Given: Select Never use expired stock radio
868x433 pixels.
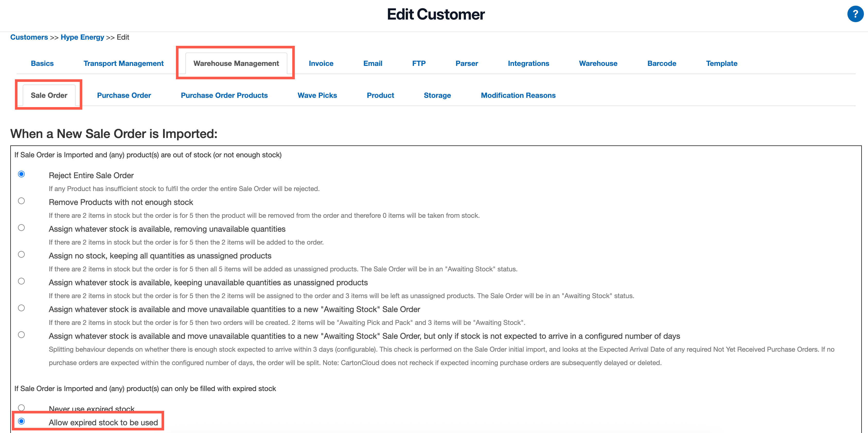Looking at the screenshot, I should (21, 408).
